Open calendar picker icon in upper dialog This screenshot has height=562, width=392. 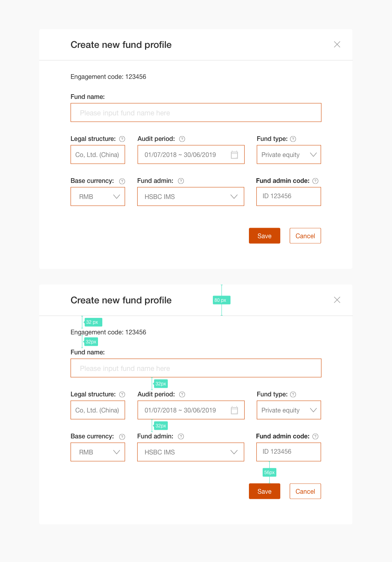234,155
